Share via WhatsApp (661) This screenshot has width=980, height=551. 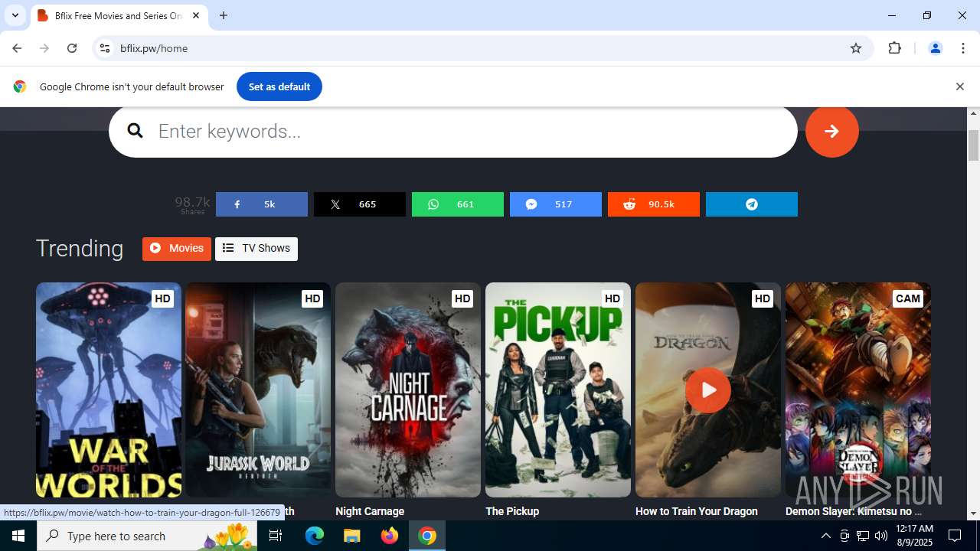[458, 204]
